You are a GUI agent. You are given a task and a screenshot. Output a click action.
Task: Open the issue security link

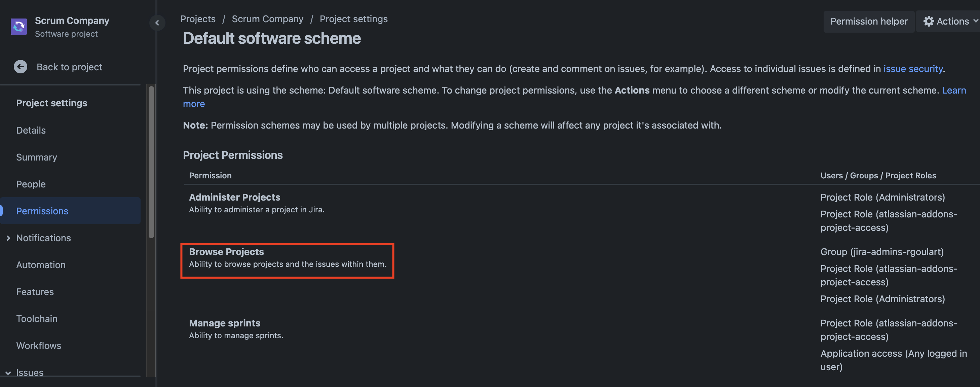[913, 69]
